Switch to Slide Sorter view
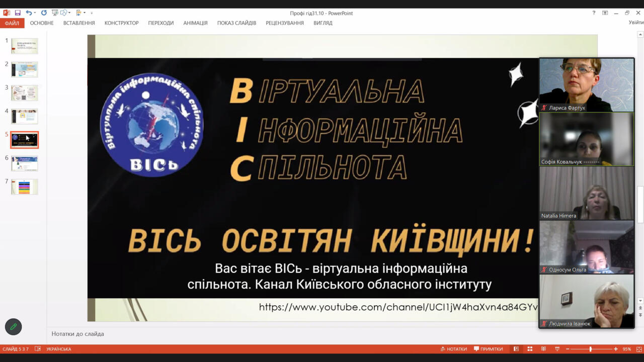 [530, 349]
